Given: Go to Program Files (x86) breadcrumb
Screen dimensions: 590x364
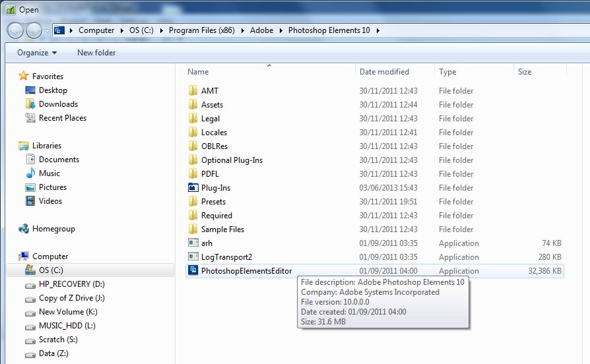Looking at the screenshot, I should 202,30.
